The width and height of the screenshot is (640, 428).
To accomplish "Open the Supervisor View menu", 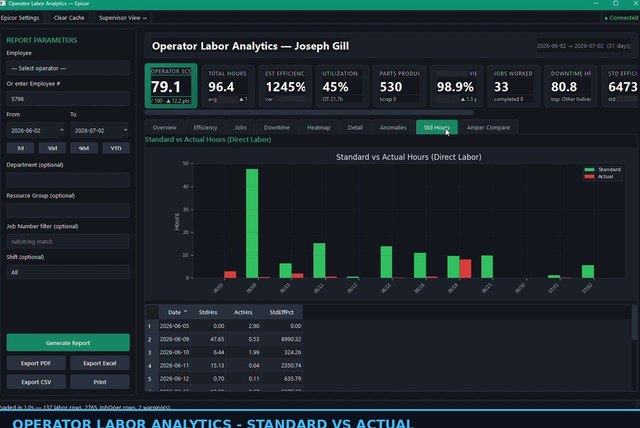I will pos(123,18).
